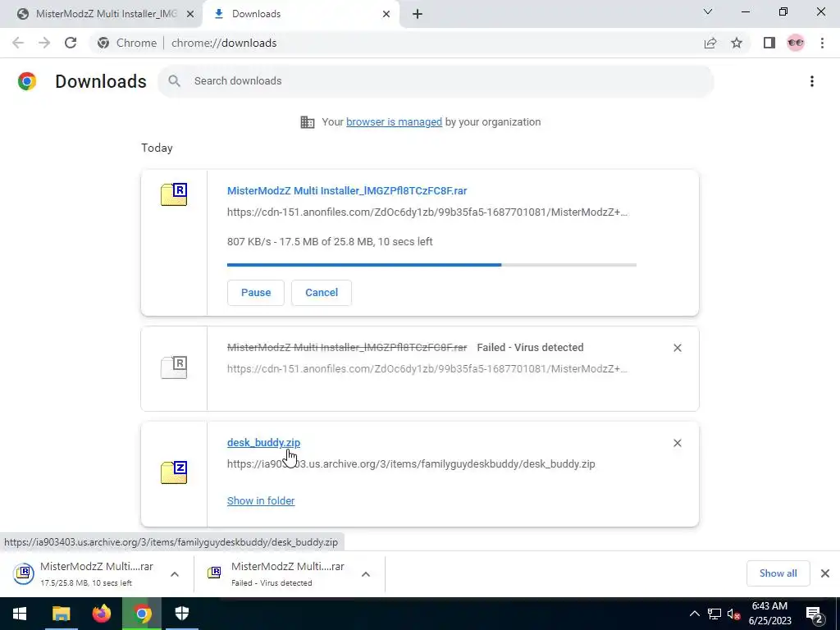The height and width of the screenshot is (630, 840).
Task: Open MisterModzZ Multi Installer rar download link
Action: (x=347, y=190)
